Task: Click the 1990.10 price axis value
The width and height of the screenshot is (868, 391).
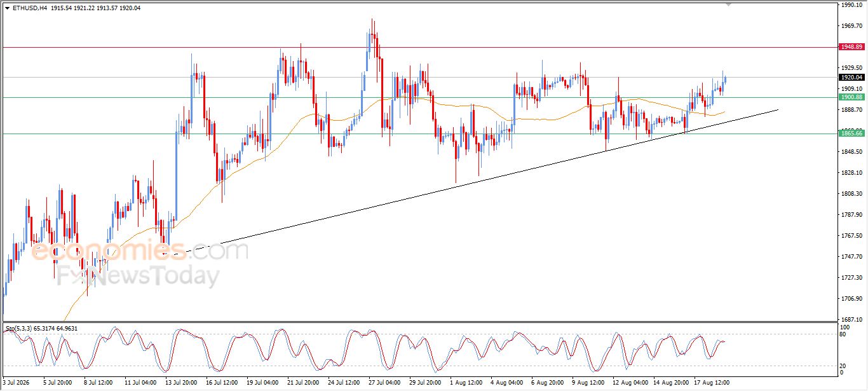Action: coord(852,5)
